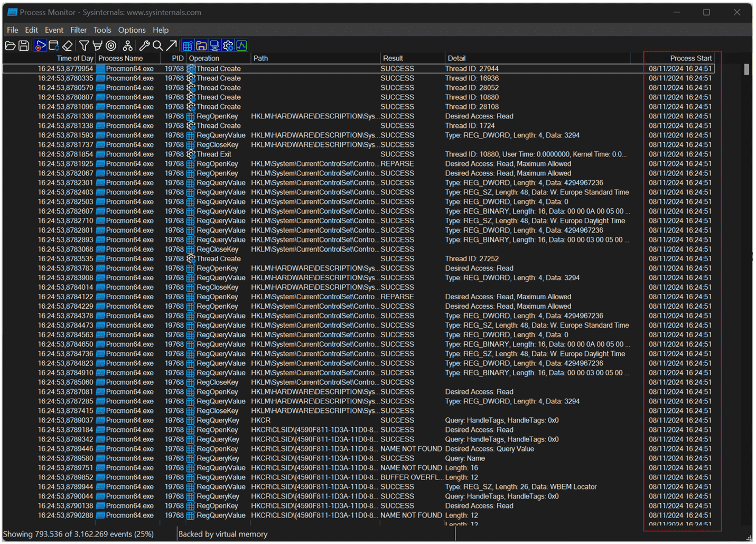Click RegQueryKey icon in 16:24:53,8789037 row
756x544 pixels.
(x=191, y=420)
